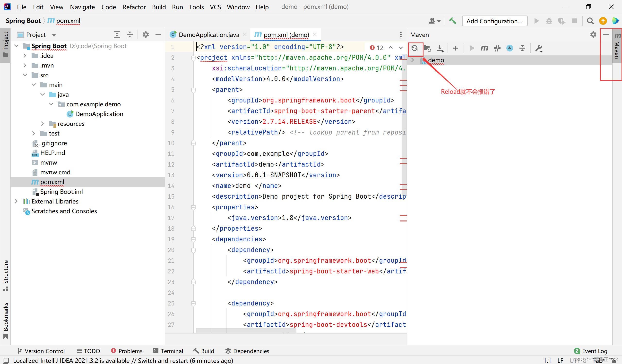Click the Search Everywhere magnifier icon

click(590, 21)
